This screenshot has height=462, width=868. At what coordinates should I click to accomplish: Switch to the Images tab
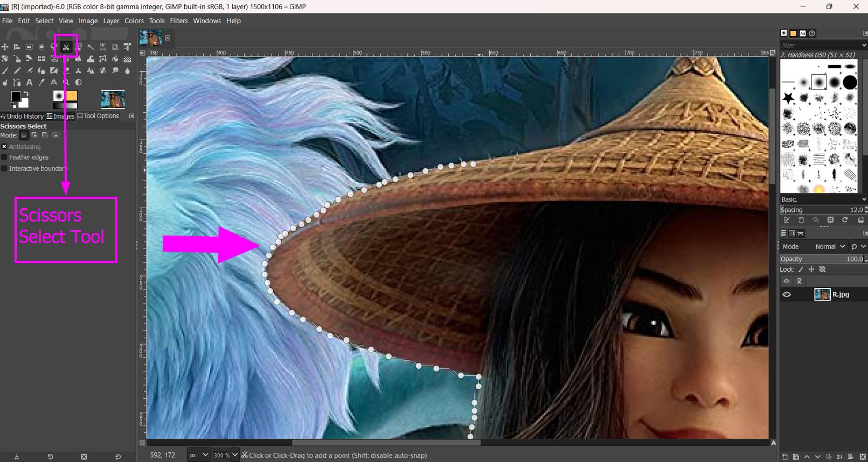tap(60, 116)
